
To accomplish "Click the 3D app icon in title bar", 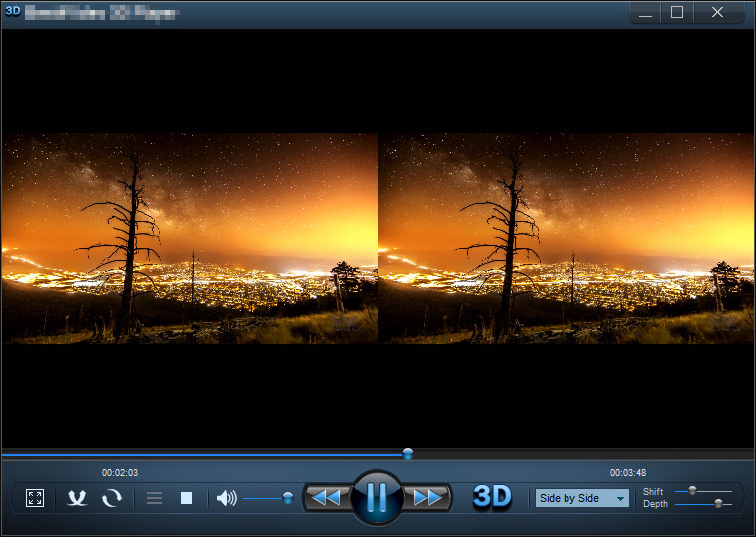I will tap(12, 11).
